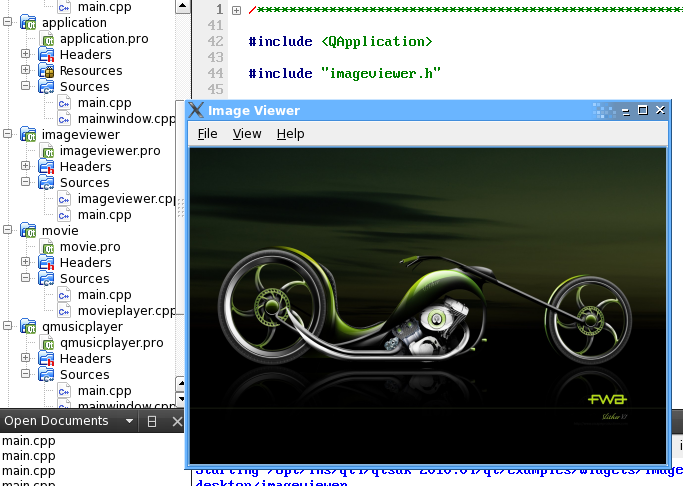Open View menu in Image Viewer
This screenshot has width=683, height=486.
(x=247, y=134)
